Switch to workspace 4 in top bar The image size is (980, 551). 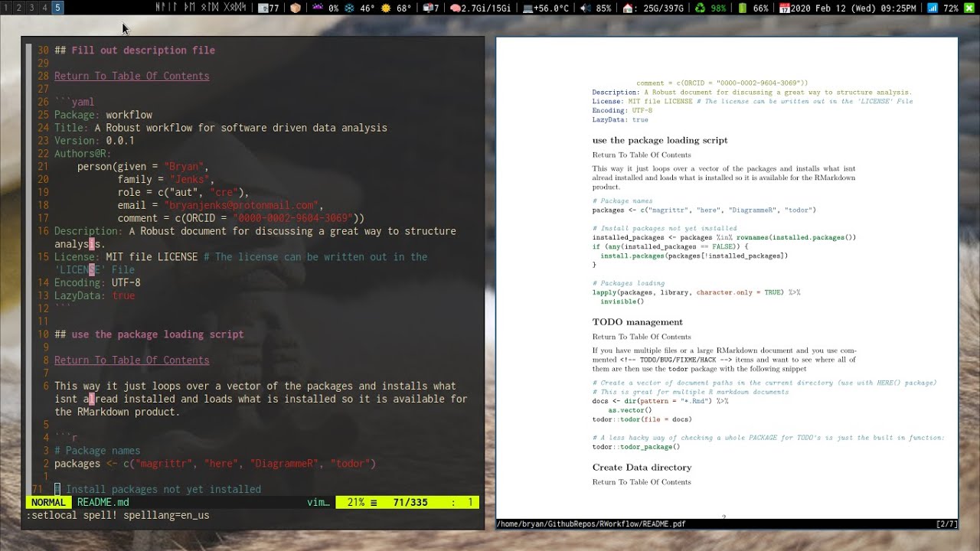(44, 8)
